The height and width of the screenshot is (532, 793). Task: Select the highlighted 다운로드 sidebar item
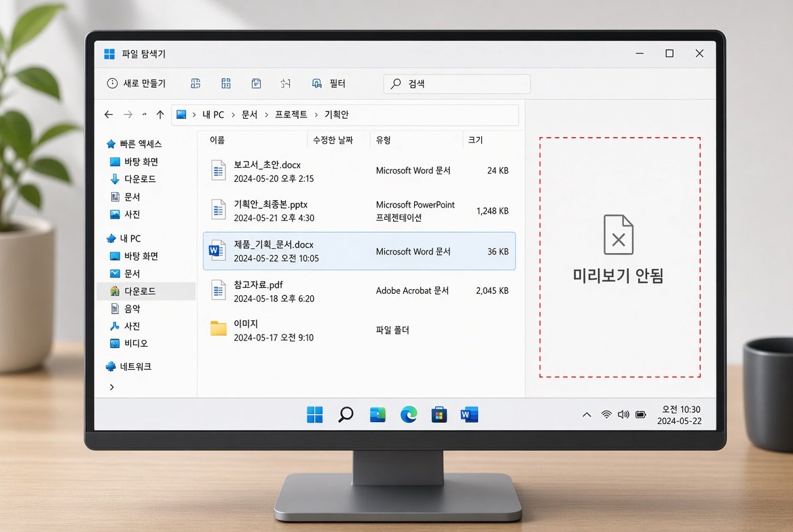tap(146, 291)
